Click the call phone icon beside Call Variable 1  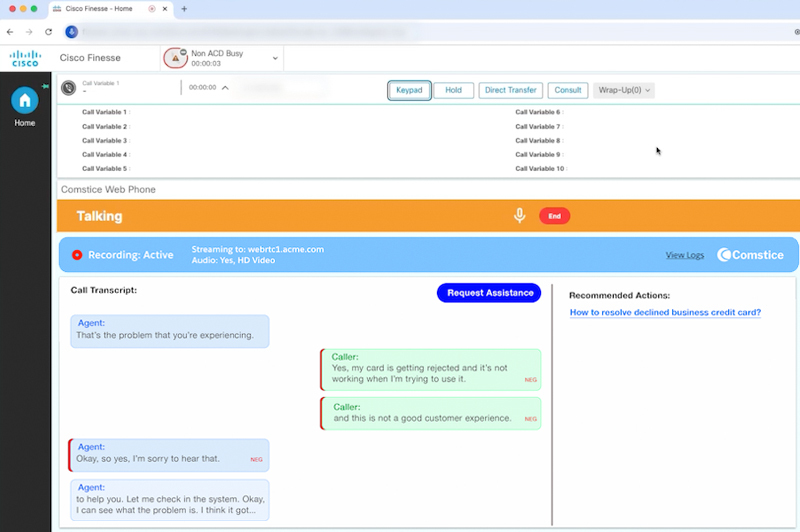pyautogui.click(x=68, y=88)
